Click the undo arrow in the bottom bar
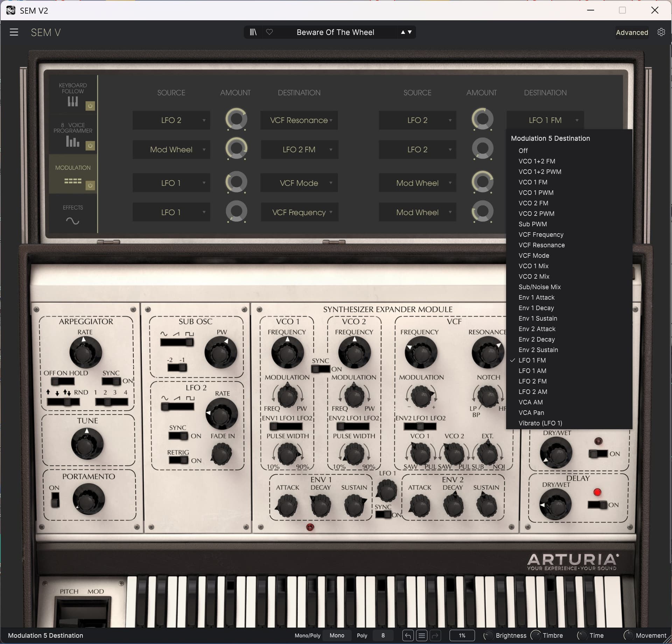The height and width of the screenshot is (644, 672). [408, 635]
